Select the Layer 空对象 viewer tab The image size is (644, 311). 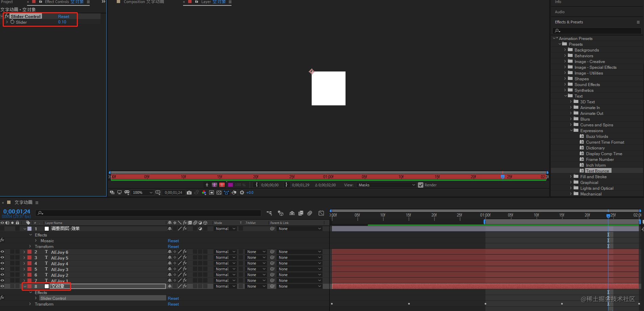(x=214, y=2)
